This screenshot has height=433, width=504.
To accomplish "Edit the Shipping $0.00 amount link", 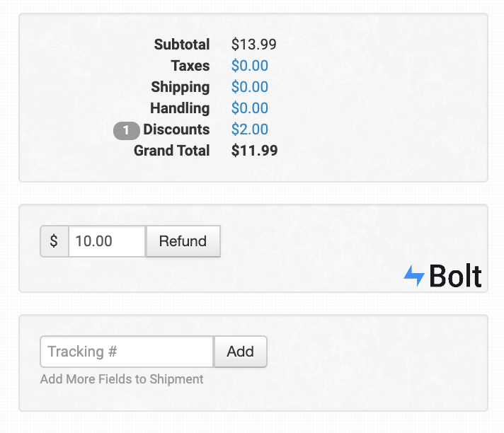I will pos(250,87).
